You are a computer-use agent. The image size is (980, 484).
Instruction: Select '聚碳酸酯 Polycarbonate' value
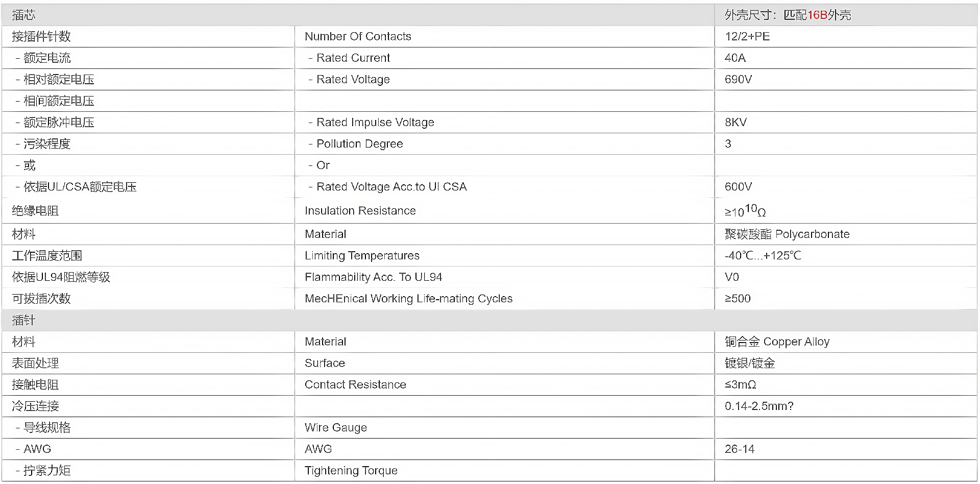[x=787, y=234]
